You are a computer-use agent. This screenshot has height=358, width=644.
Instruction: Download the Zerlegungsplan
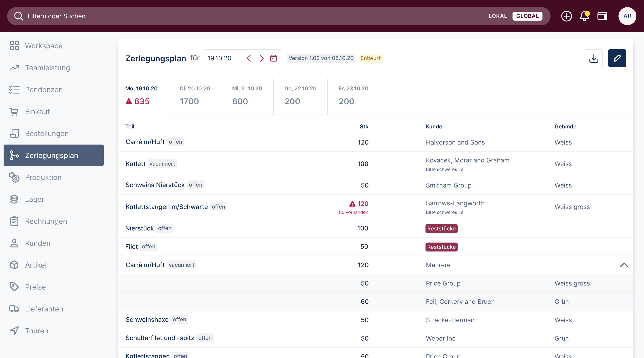pyautogui.click(x=594, y=58)
